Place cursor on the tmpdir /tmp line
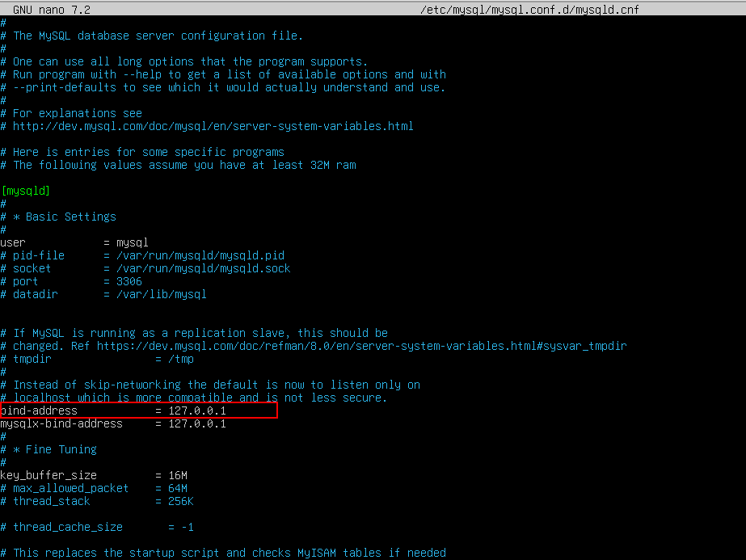The width and height of the screenshot is (746, 560). (102, 359)
